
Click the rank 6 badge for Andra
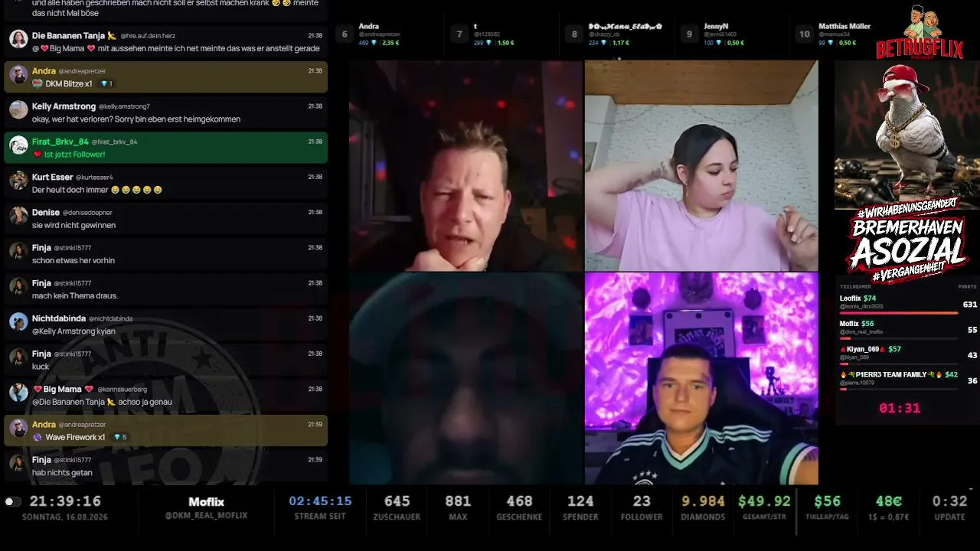point(345,34)
